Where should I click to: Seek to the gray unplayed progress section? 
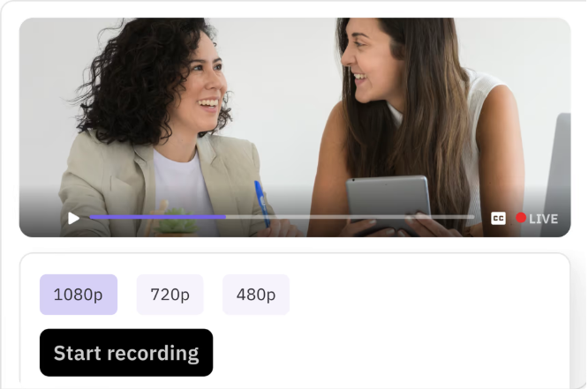point(350,217)
